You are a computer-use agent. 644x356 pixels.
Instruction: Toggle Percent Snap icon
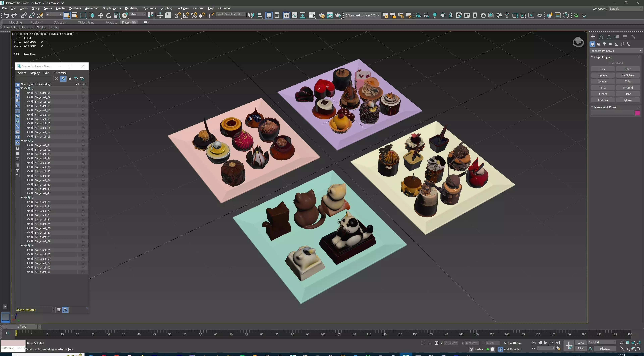click(194, 15)
